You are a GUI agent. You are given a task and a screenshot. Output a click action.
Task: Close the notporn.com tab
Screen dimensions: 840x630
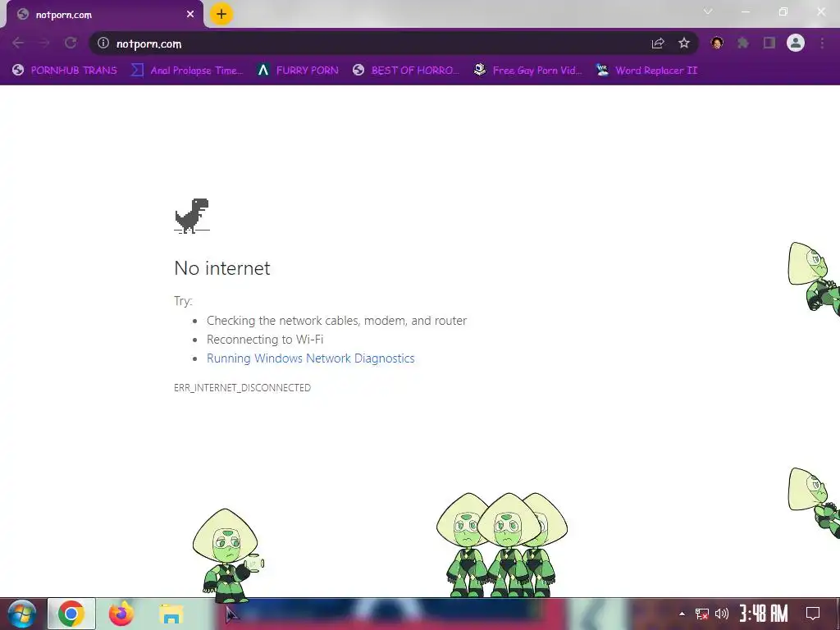coord(190,15)
